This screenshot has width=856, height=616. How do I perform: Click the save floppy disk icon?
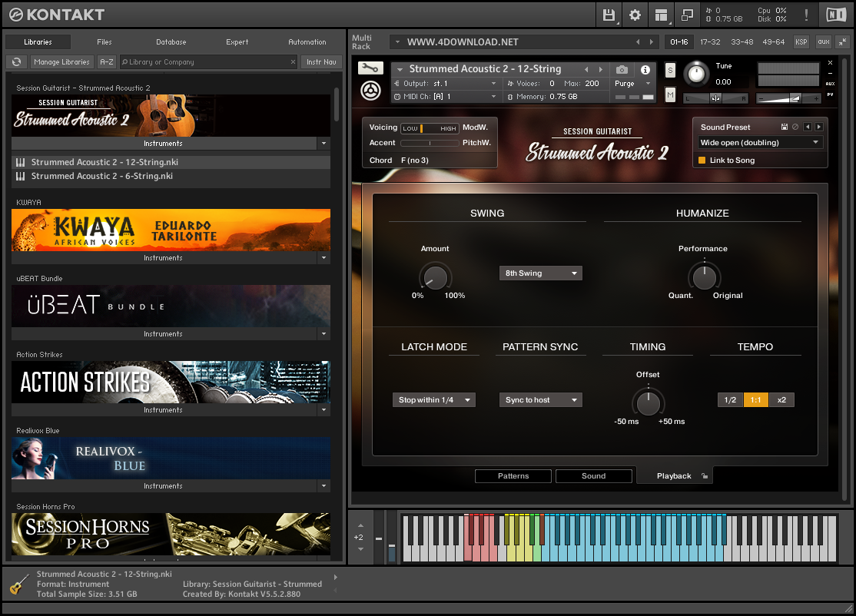[609, 15]
